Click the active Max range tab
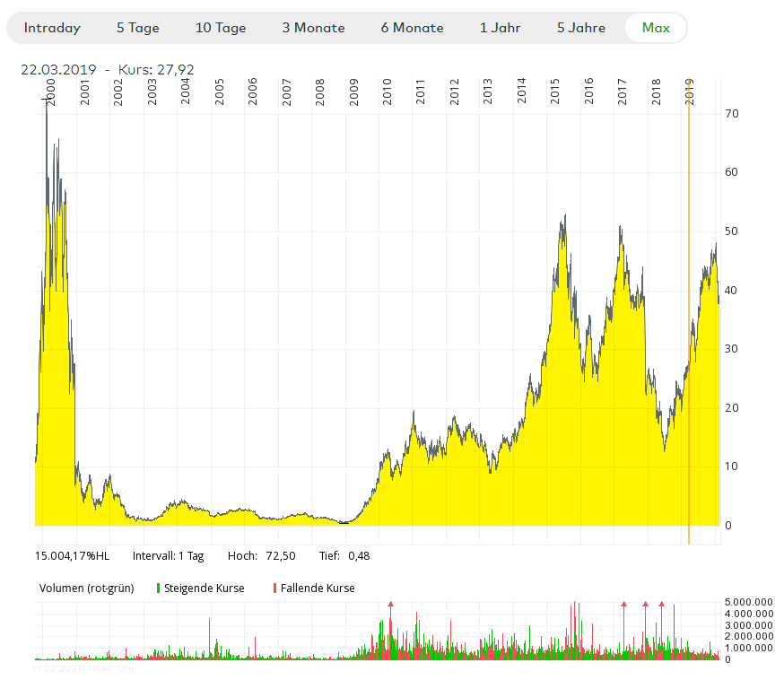This screenshot has width=784, height=680. [x=656, y=28]
